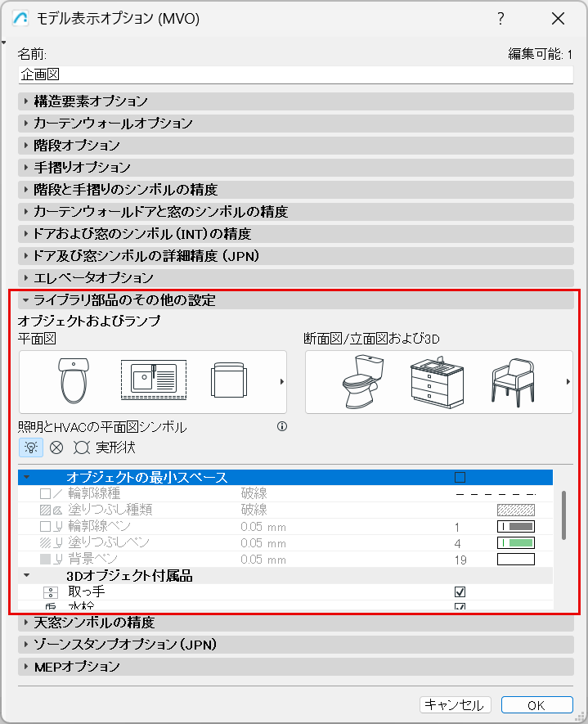This screenshot has height=724, width=588.
Task: Enable the オブジェクトの最小スペース checkbox
Action: [460, 478]
